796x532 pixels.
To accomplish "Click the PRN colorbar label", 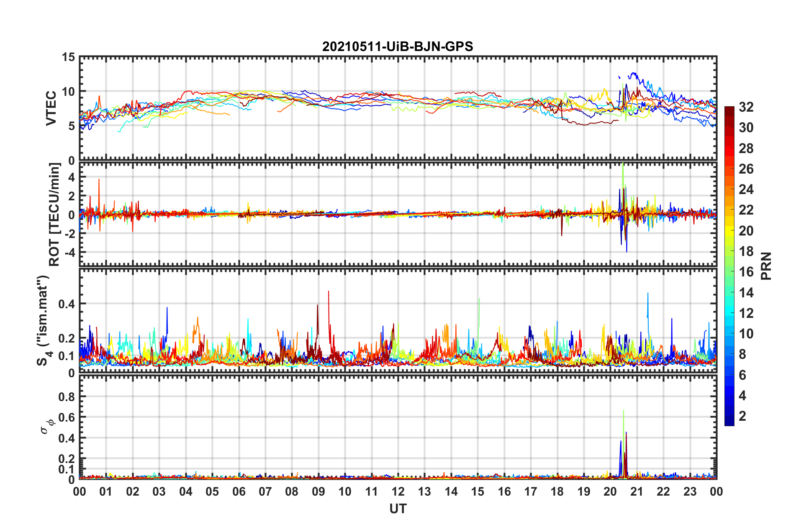I will pos(766,266).
